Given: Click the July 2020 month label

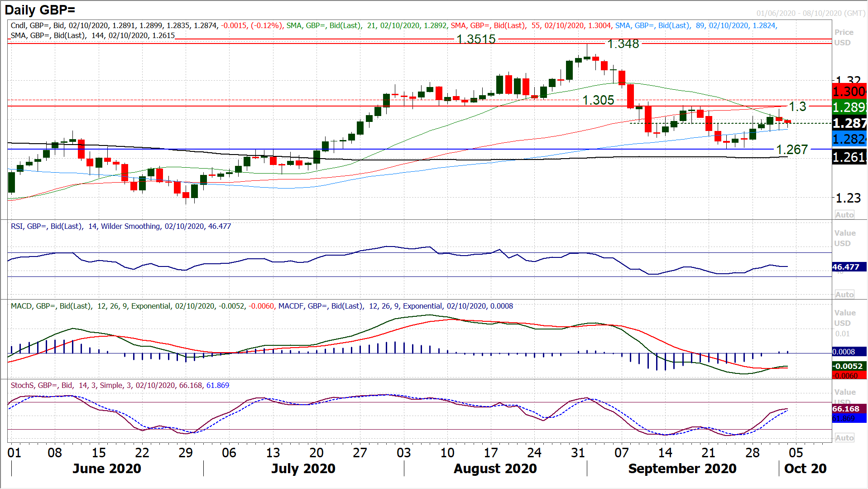Looking at the screenshot, I should [x=303, y=469].
